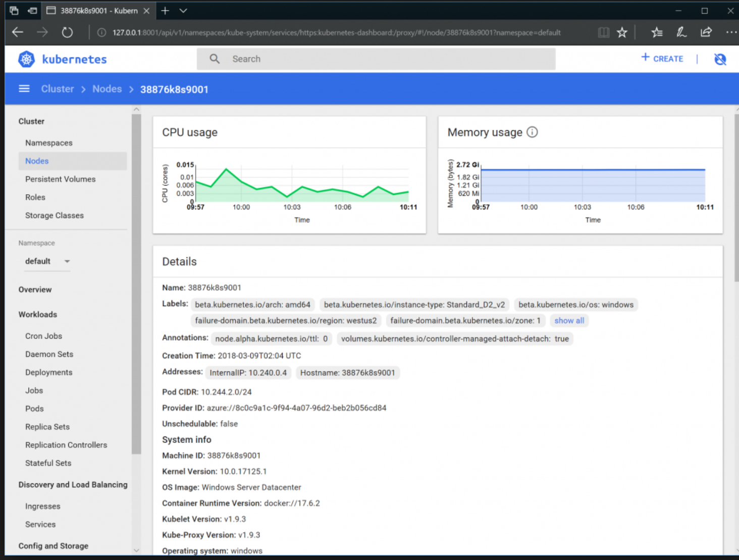Click the 'show all' labels link
The image size is (739, 560).
pos(569,321)
